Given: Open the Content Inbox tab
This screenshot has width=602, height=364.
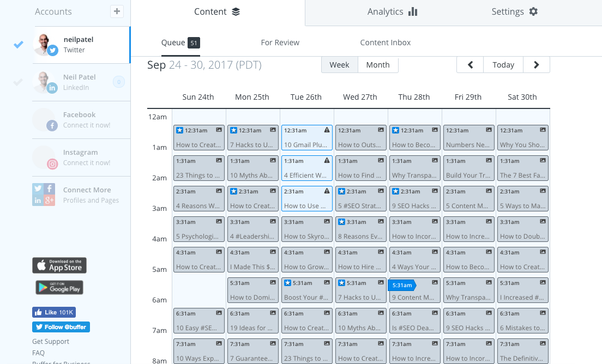Looking at the screenshot, I should coord(386,43).
